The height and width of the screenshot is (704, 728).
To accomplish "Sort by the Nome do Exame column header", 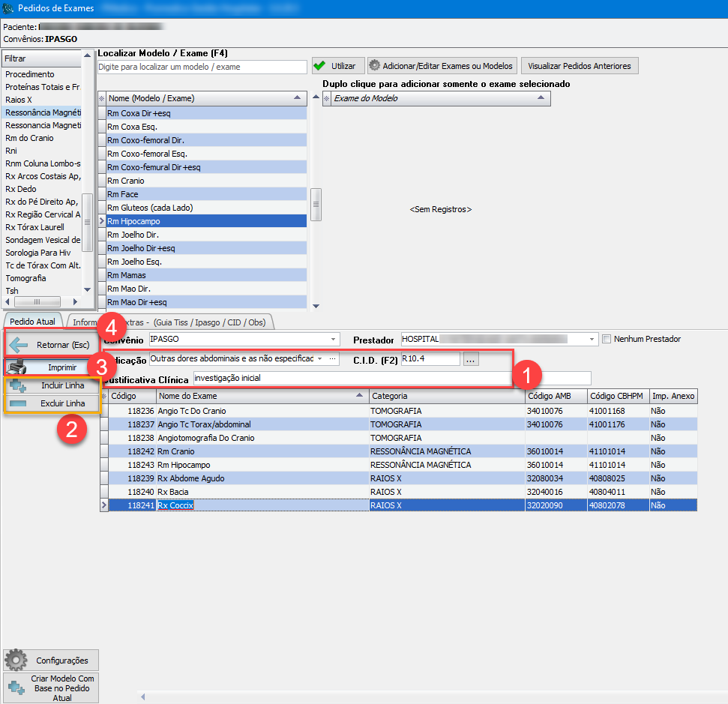I will [x=262, y=396].
